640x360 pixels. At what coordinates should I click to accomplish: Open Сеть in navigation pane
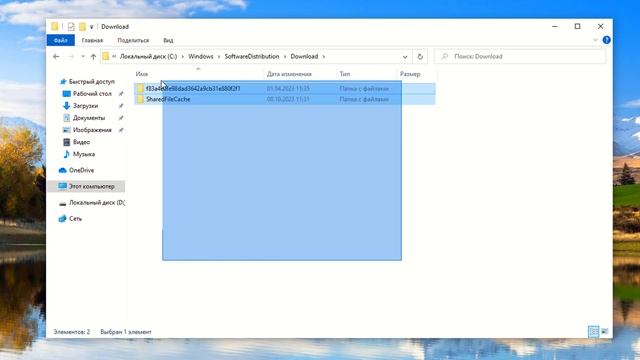click(75, 219)
